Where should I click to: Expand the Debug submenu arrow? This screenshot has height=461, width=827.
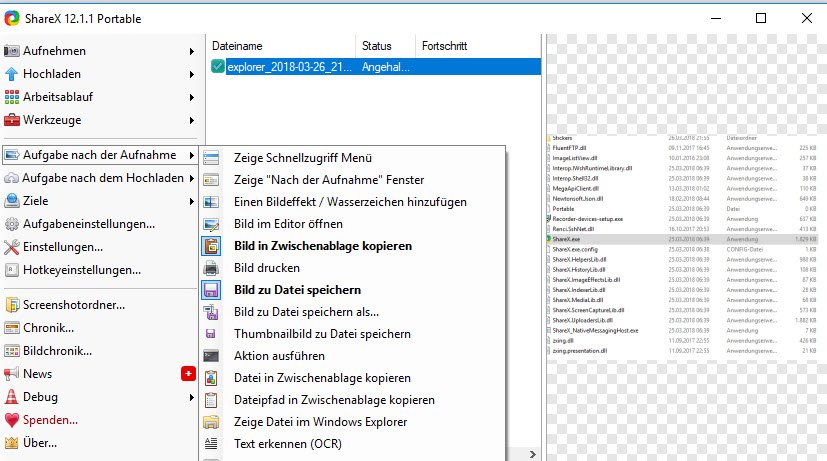(191, 397)
